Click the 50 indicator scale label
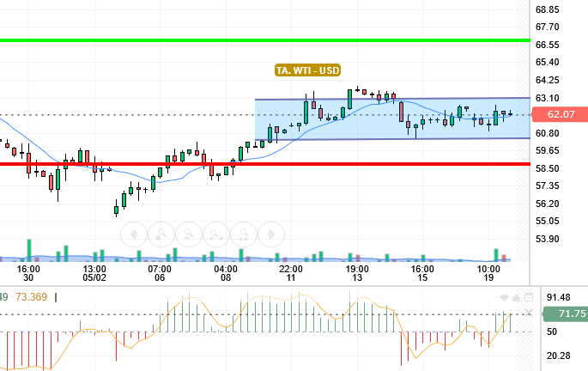This screenshot has width=588, height=371. point(552,331)
